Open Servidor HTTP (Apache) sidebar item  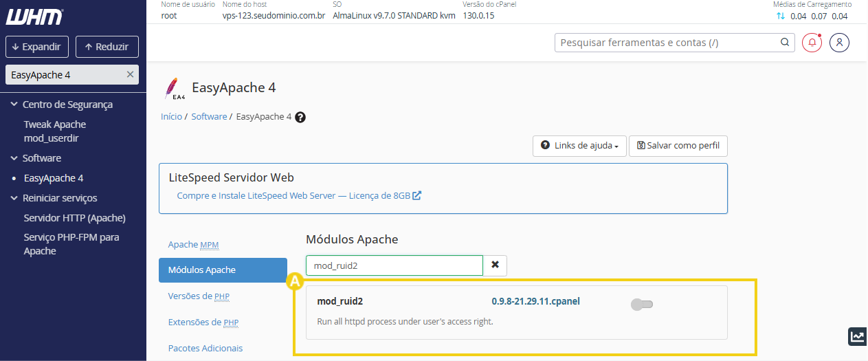(x=74, y=218)
